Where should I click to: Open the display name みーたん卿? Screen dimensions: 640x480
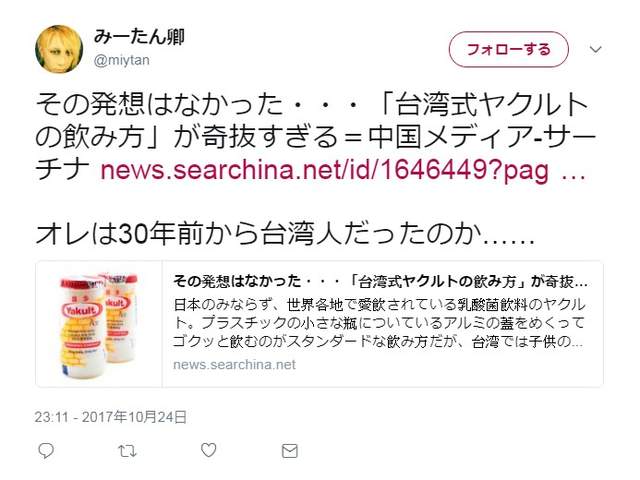tap(139, 37)
